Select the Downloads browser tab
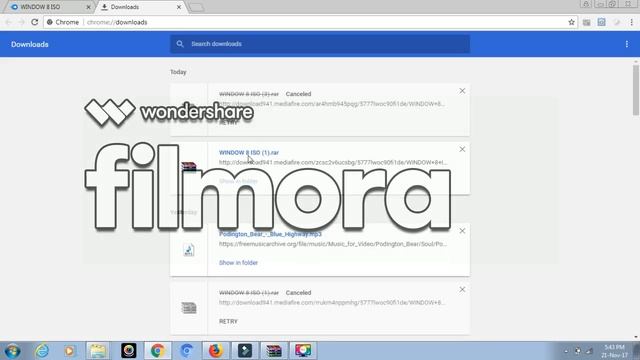Viewport: 640px width, 360px height. click(140, 7)
